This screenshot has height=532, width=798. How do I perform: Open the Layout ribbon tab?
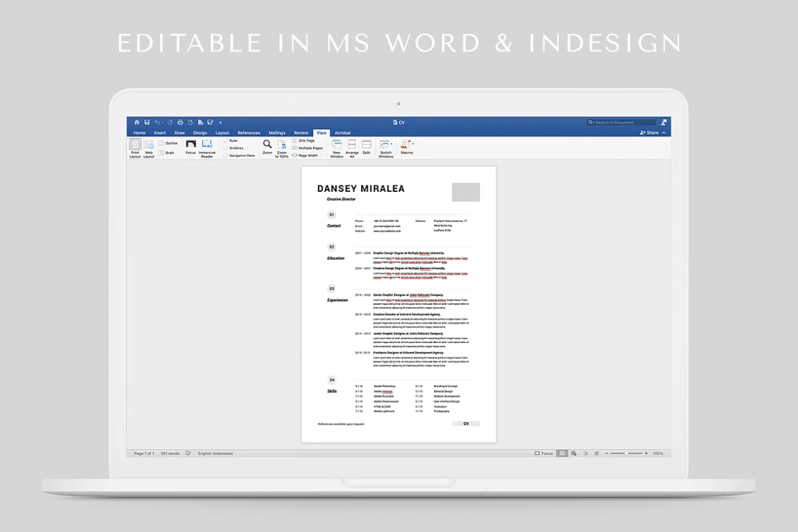222,133
